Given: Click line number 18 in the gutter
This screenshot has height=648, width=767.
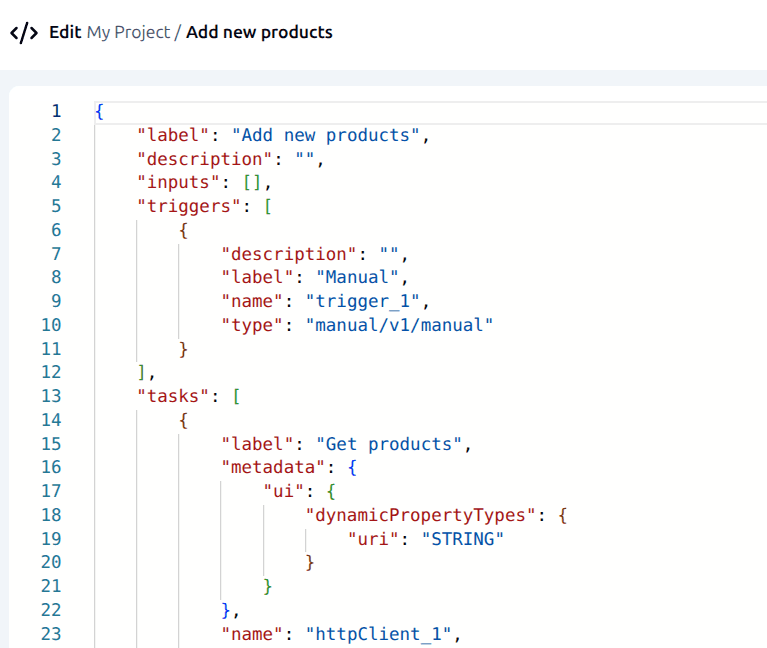Looking at the screenshot, I should click(x=51, y=515).
